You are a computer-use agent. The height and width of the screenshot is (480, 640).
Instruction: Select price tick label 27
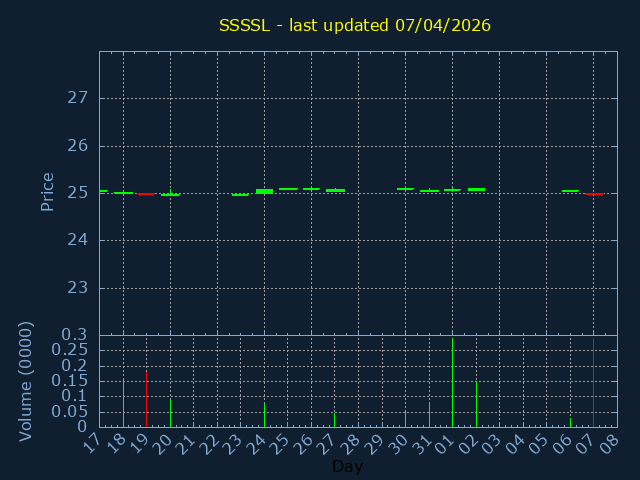[78, 98]
